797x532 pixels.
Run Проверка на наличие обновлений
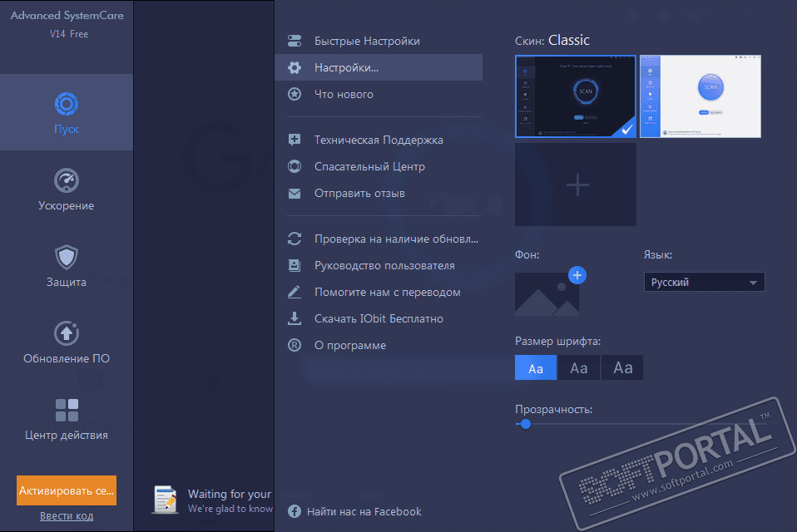point(379,239)
